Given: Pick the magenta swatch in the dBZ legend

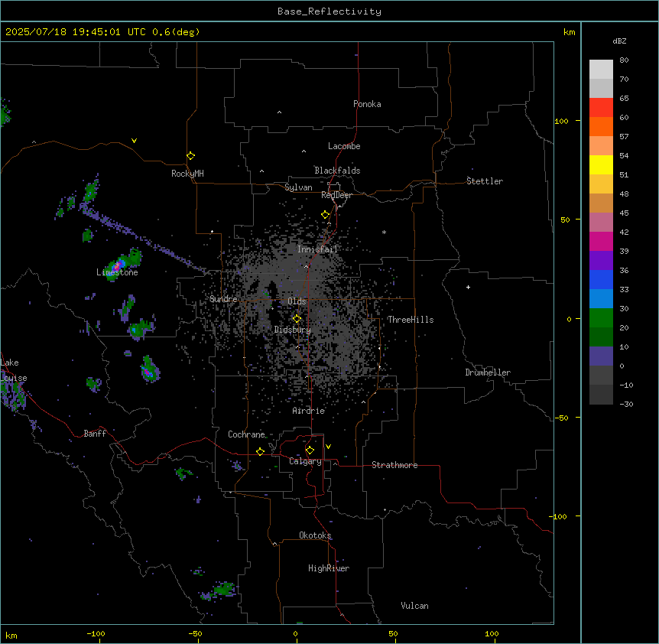Looking at the screenshot, I should [601, 241].
